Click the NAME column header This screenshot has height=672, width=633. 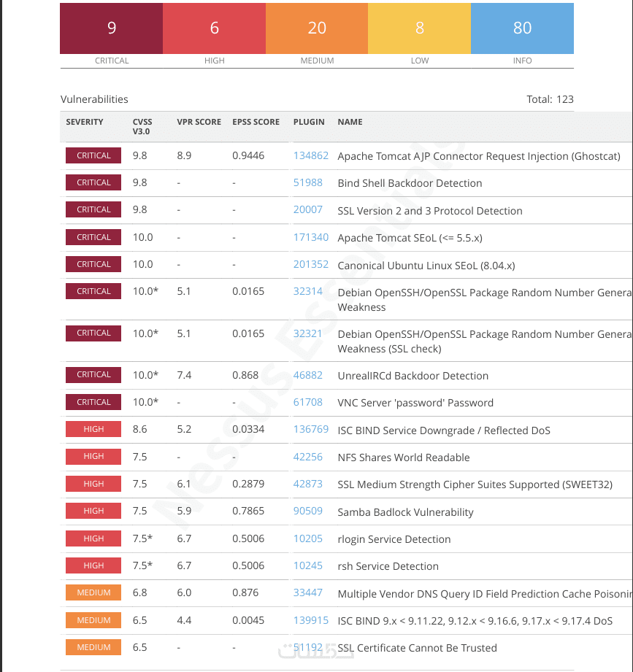tap(350, 122)
